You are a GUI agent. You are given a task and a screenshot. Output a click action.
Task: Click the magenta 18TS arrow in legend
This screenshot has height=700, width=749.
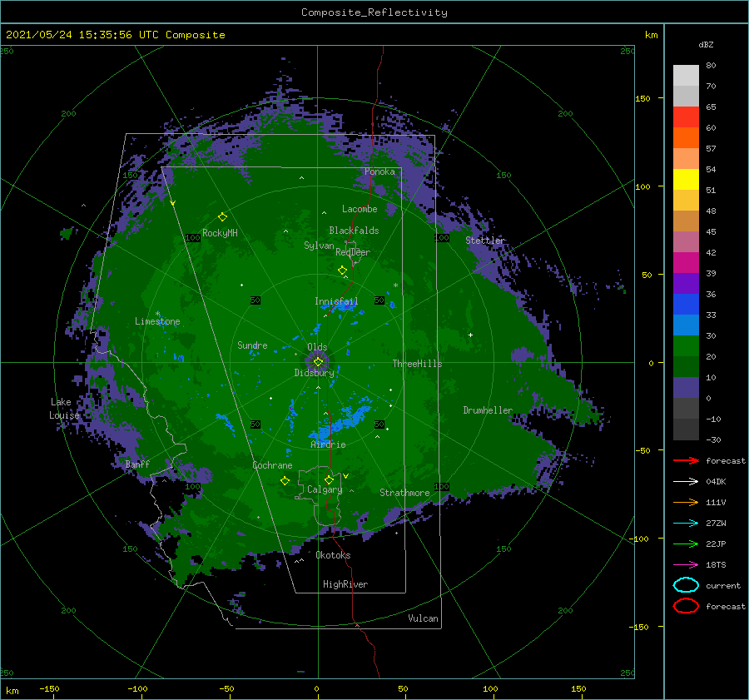click(x=686, y=565)
